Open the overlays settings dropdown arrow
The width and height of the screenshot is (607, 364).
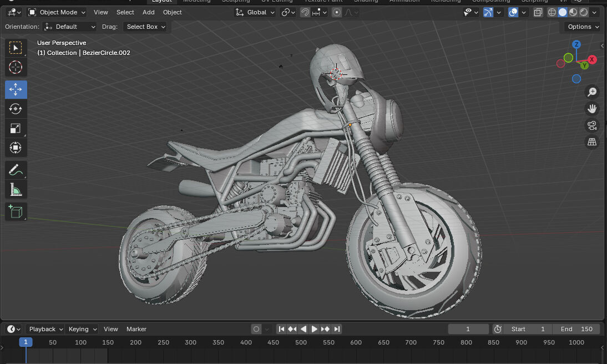pos(524,12)
